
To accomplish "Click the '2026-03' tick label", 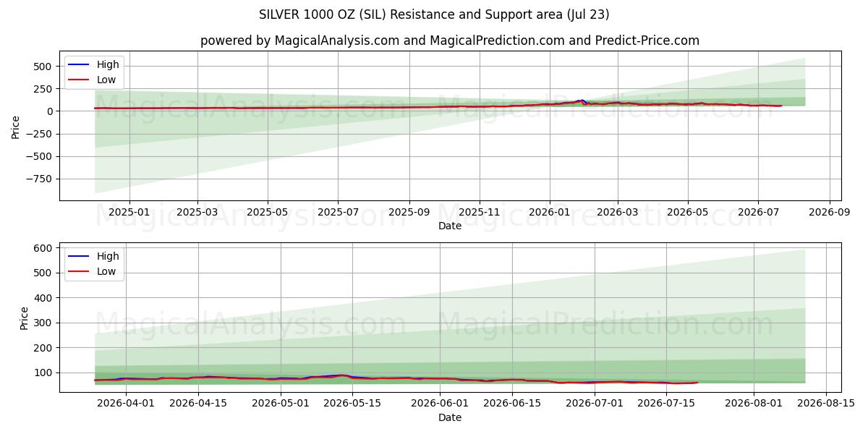I will (618, 213).
